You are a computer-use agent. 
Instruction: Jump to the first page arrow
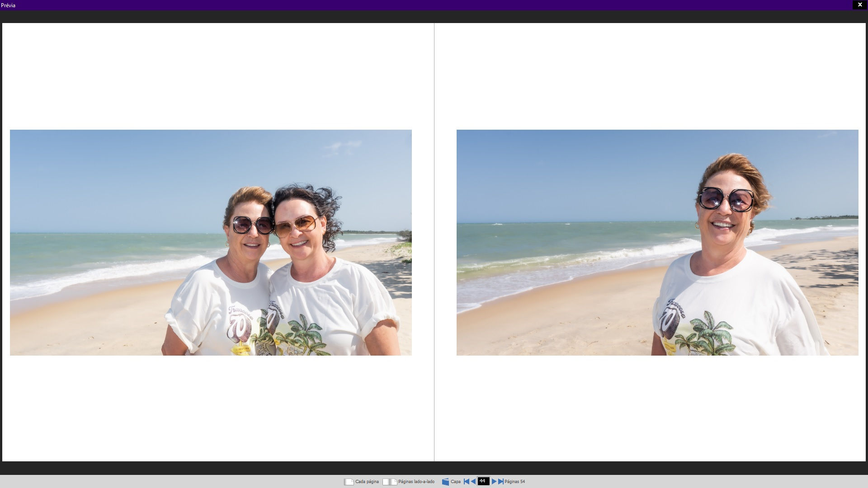466,482
